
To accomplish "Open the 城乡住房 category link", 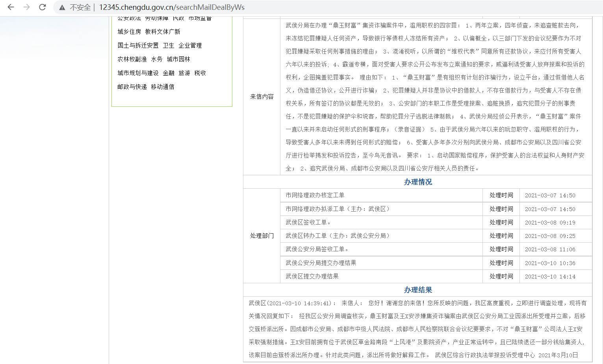I will (x=129, y=32).
